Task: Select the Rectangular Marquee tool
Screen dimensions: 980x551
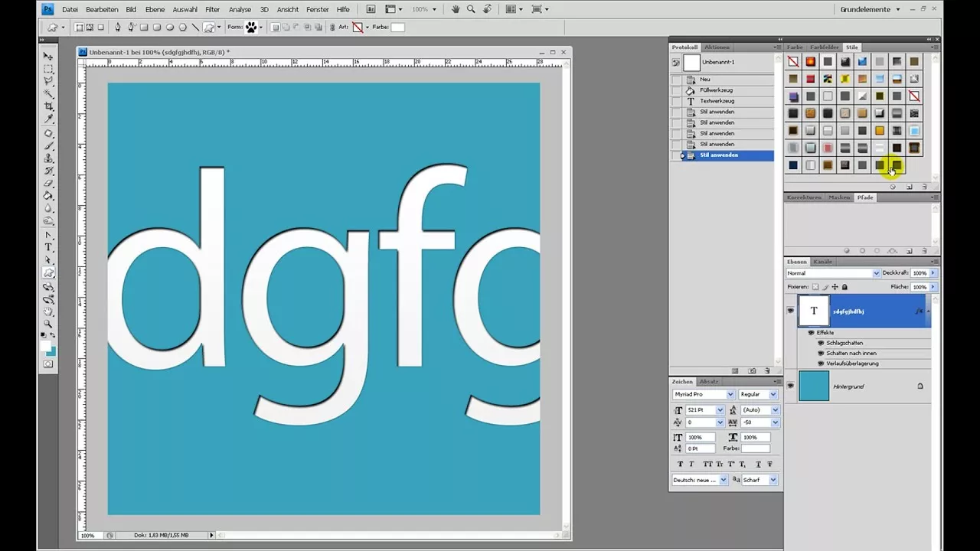Action: coord(48,68)
